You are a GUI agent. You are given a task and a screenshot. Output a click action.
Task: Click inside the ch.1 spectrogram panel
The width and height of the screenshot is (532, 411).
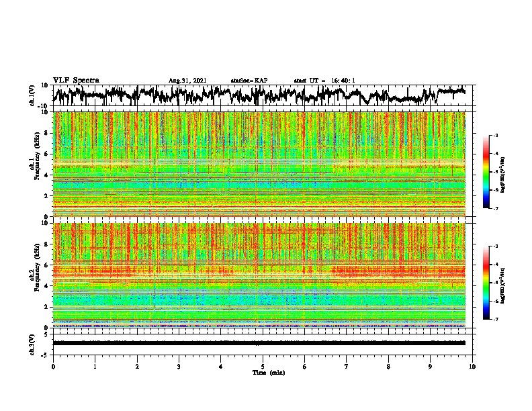[259, 164]
